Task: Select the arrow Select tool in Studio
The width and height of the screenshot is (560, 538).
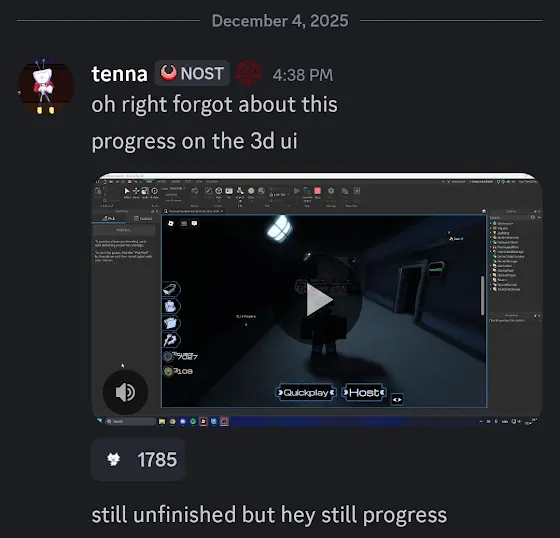Action: pyautogui.click(x=127, y=191)
